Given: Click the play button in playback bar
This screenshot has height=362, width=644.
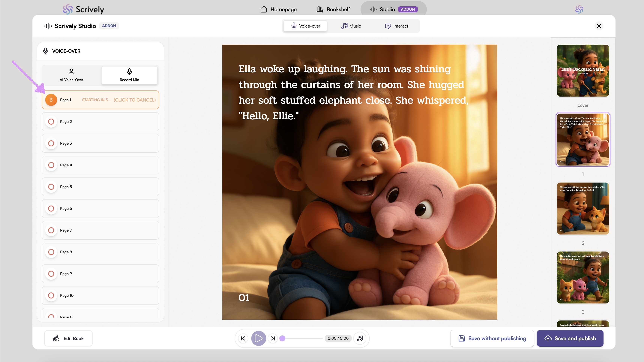Looking at the screenshot, I should click(258, 338).
